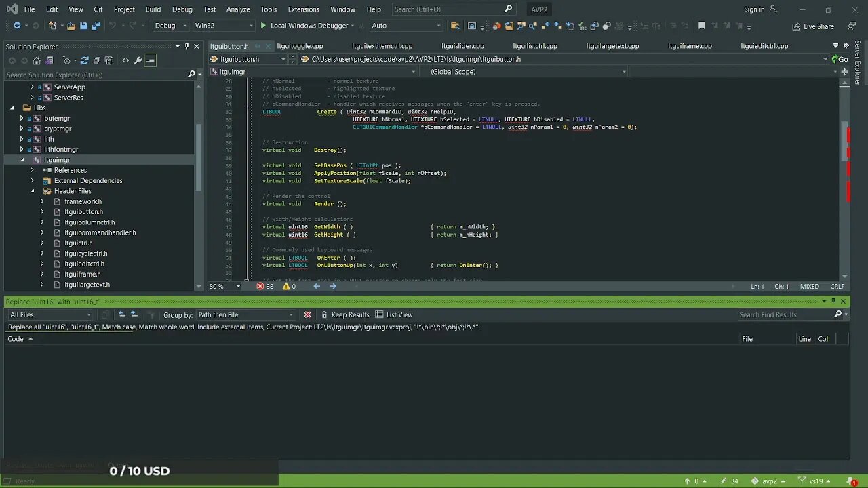This screenshot has width=868, height=488.
Task: Pin the Solution Explorer panel
Action: [186, 46]
